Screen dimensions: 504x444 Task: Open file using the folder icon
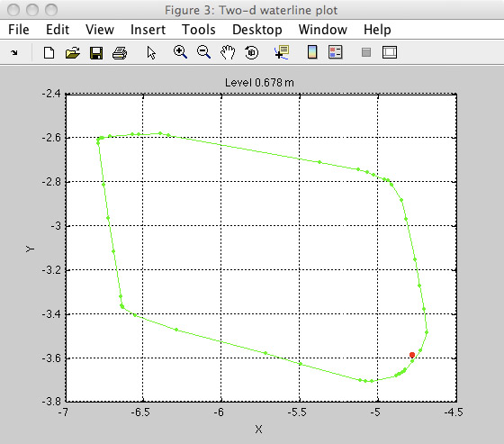pos(73,52)
